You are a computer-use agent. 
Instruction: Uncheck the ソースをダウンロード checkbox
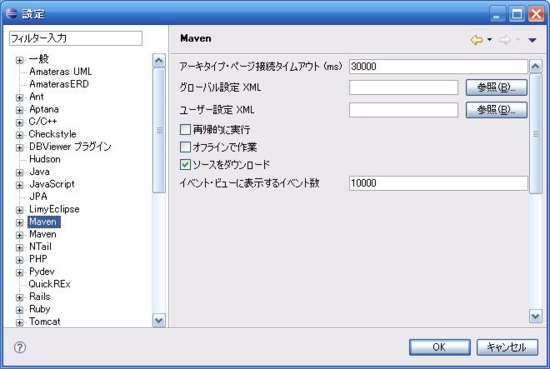pos(185,165)
